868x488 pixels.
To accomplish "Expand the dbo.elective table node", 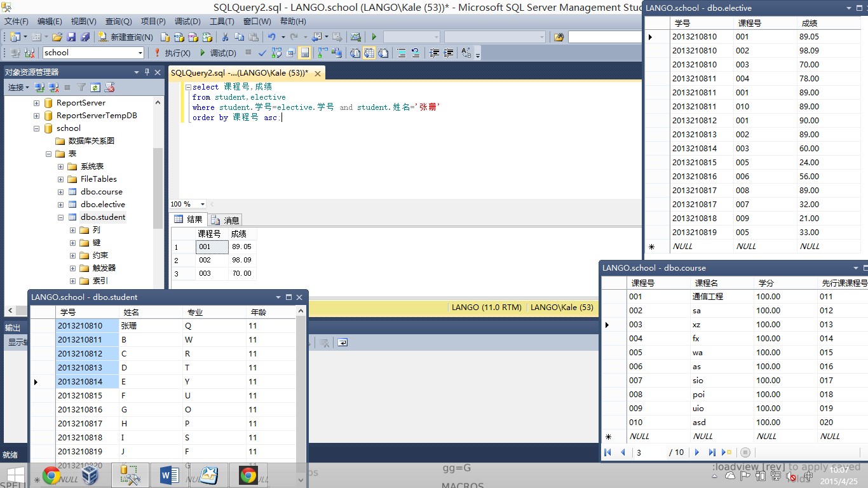I will (60, 205).
